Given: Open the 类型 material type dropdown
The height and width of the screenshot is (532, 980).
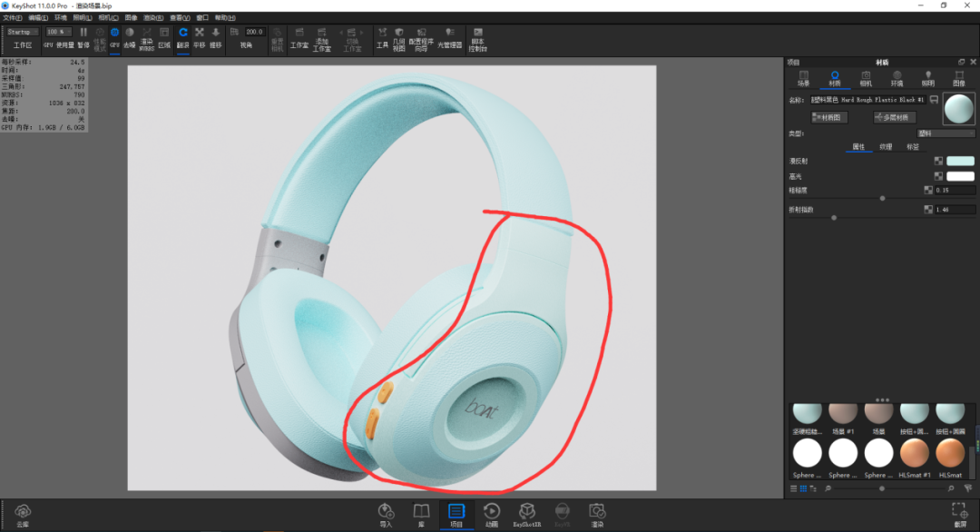Looking at the screenshot, I should [946, 133].
